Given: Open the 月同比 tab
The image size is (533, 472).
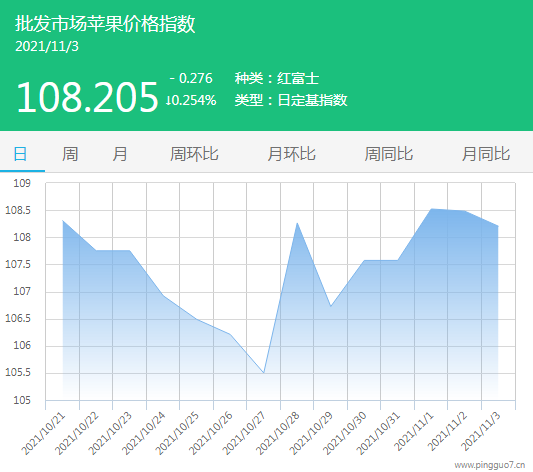Looking at the screenshot, I should pyautogui.click(x=486, y=154).
